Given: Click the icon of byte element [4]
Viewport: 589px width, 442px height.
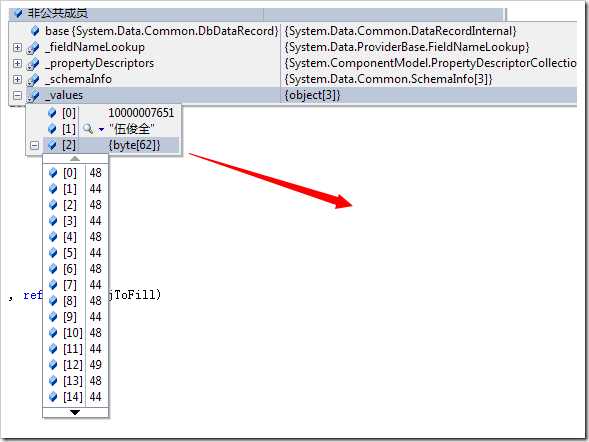Looking at the screenshot, I should [53, 237].
